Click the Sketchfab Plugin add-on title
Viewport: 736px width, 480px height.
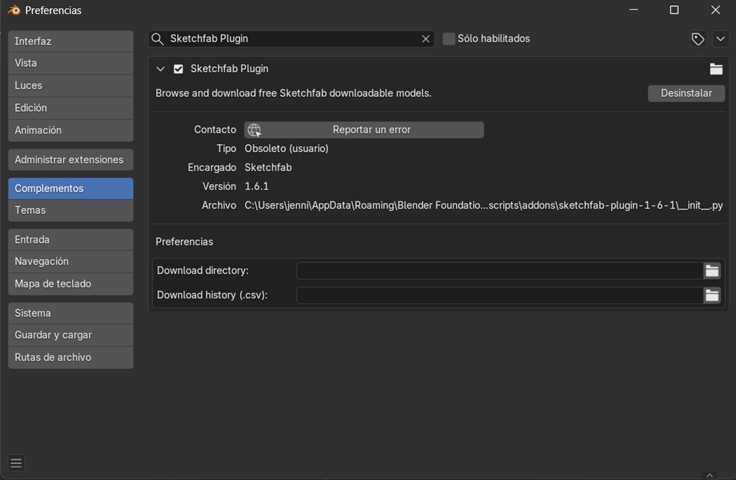[229, 69]
